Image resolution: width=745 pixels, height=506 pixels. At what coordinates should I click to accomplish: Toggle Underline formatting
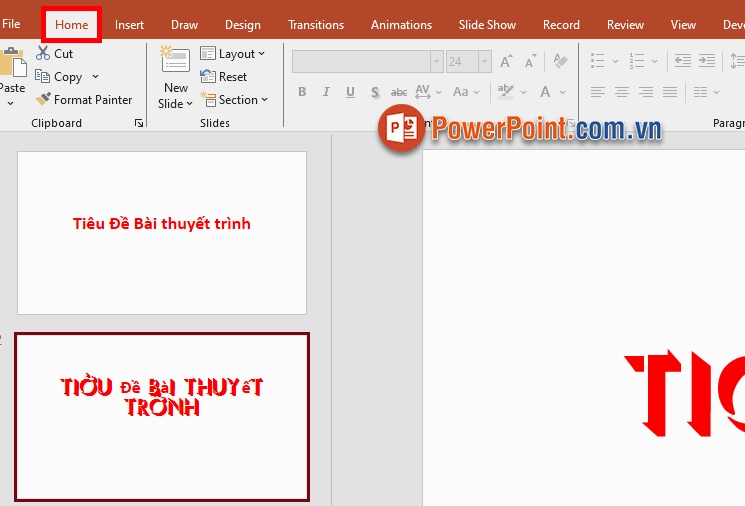pos(350,92)
